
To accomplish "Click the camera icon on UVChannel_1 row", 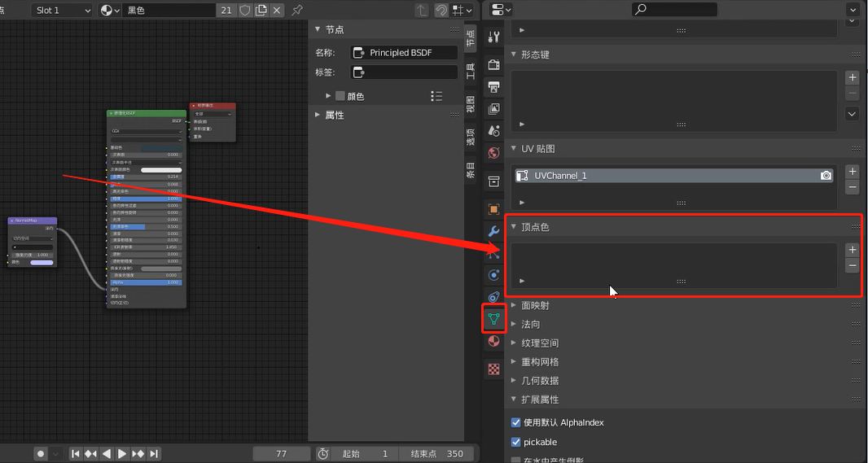I will pos(826,176).
